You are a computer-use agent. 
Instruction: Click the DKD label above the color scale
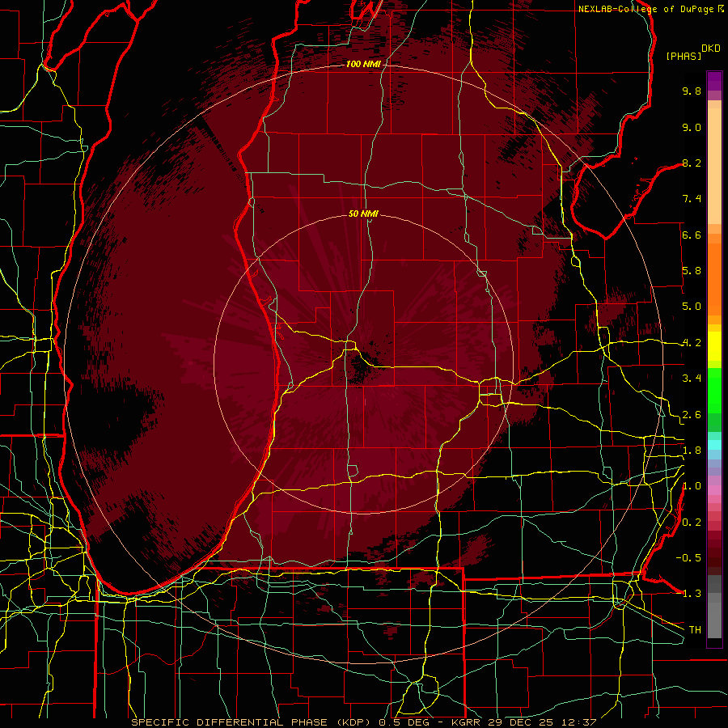[711, 49]
